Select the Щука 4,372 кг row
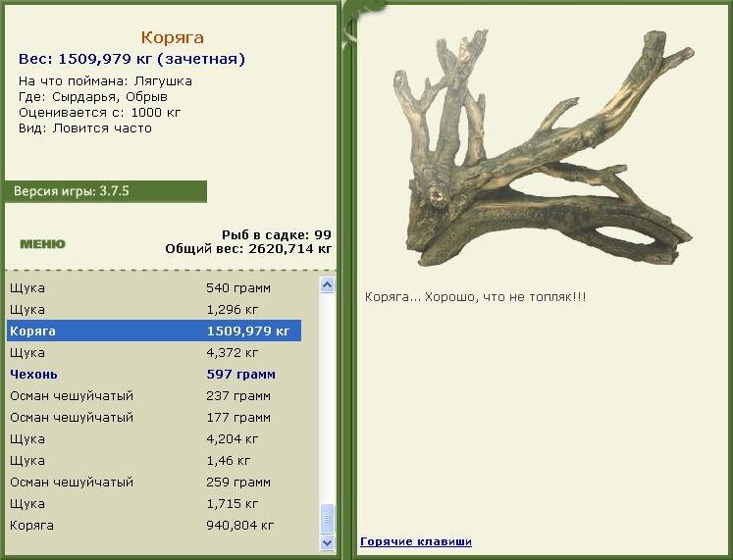This screenshot has width=733, height=560. tap(154, 352)
